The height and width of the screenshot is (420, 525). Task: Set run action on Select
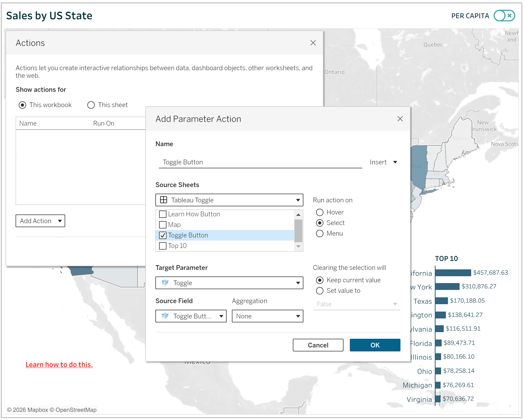[320, 223]
